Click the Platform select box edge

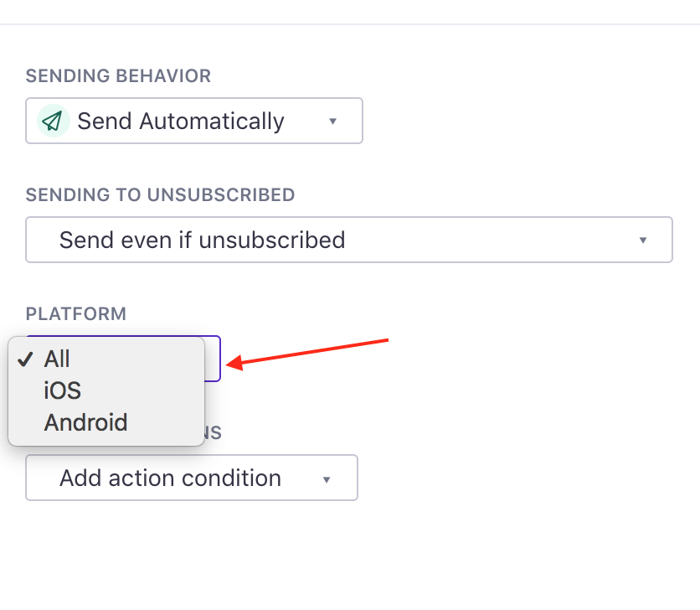coord(213,359)
